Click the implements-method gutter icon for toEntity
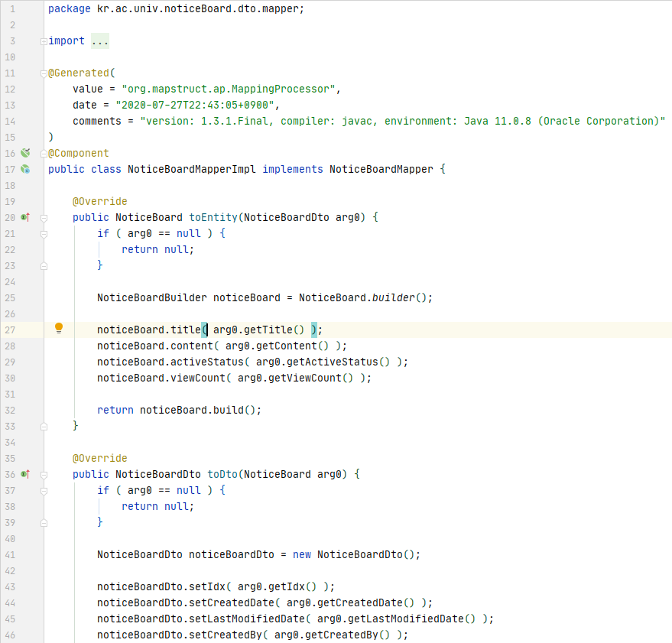 pos(25,217)
